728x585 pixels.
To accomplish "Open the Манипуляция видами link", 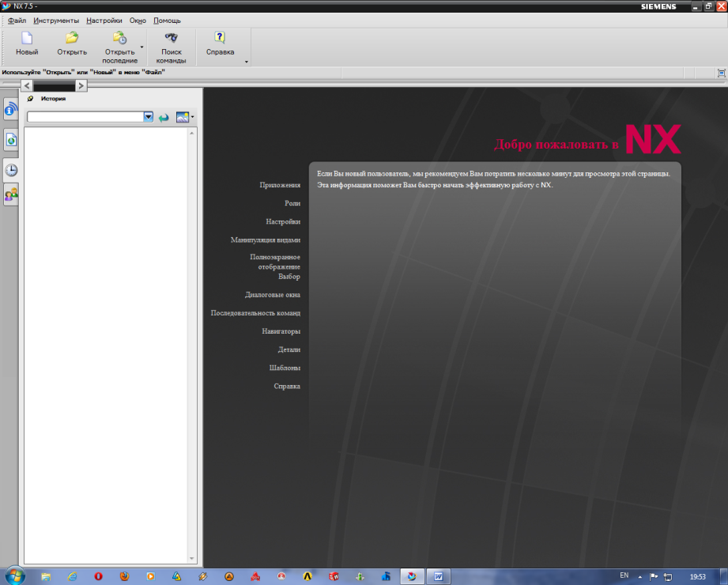I will pos(266,240).
